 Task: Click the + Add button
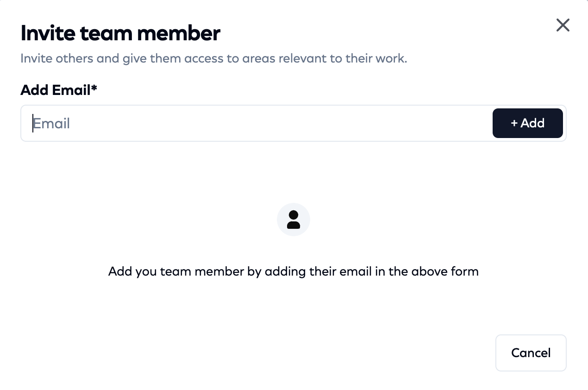527,123
